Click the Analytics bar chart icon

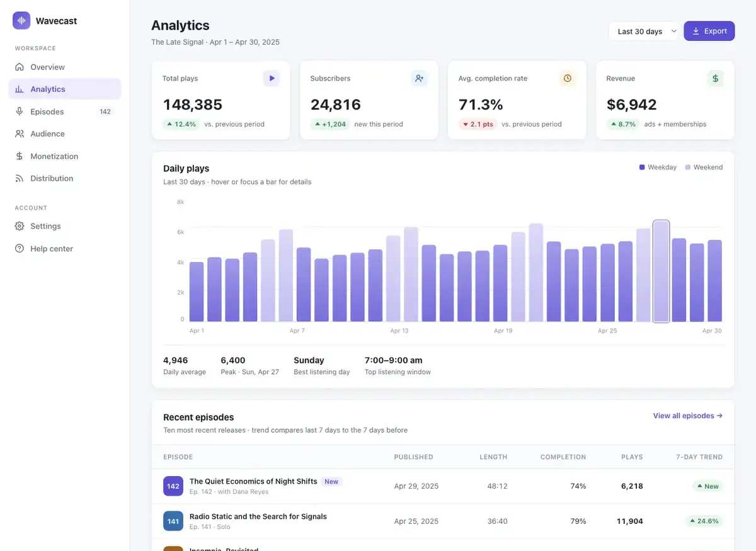click(20, 89)
